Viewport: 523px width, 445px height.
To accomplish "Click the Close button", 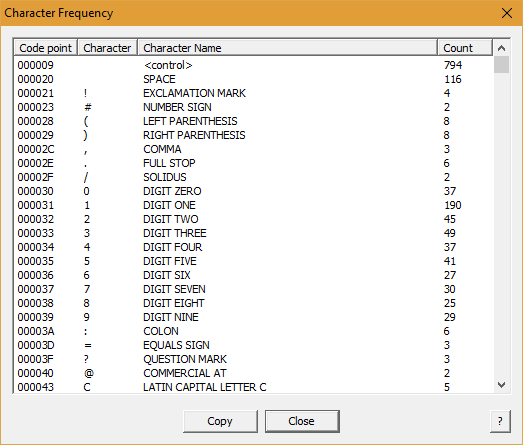I will point(302,421).
